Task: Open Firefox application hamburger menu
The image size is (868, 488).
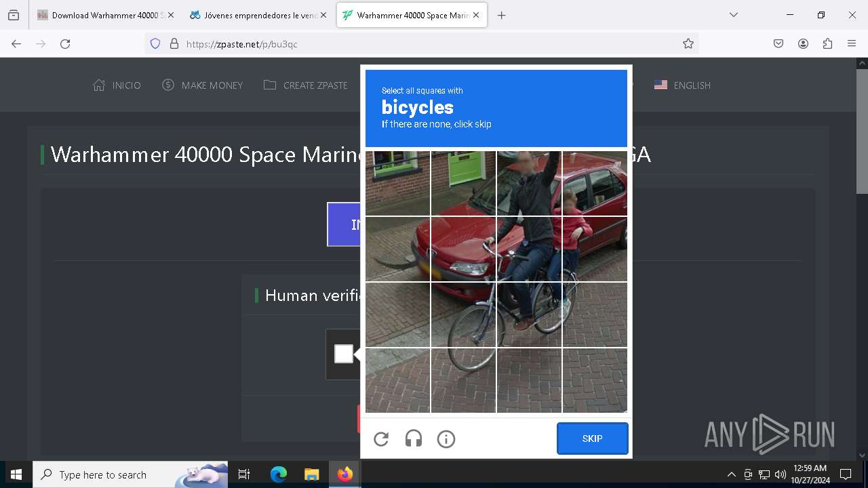Action: (x=852, y=43)
